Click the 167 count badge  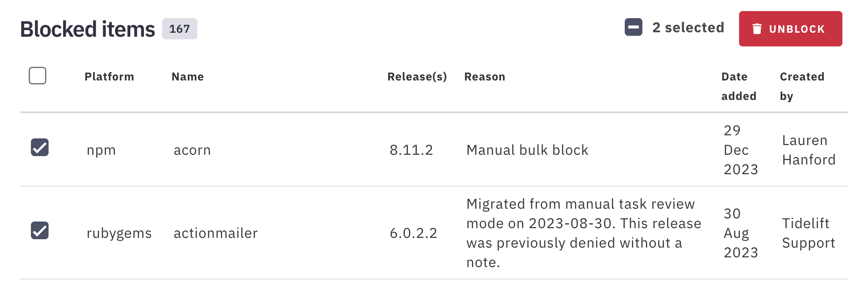click(x=179, y=29)
